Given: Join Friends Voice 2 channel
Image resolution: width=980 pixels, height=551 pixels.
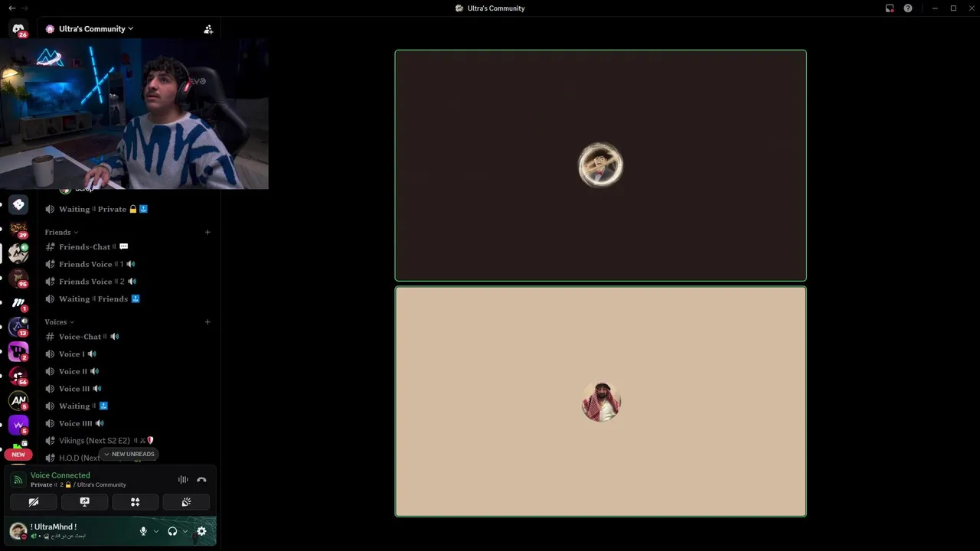Looking at the screenshot, I should click(127, 282).
